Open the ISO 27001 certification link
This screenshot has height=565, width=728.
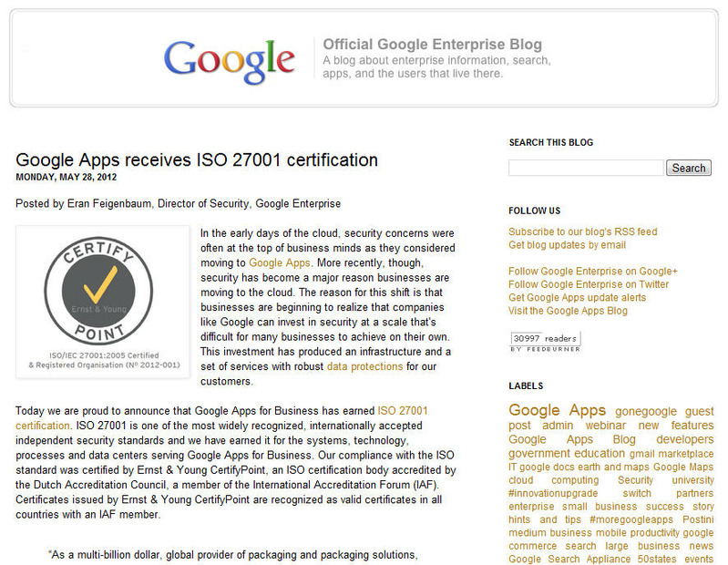click(x=403, y=411)
